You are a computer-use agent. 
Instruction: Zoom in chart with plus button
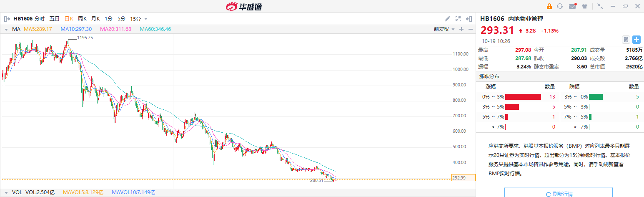point(461,29)
